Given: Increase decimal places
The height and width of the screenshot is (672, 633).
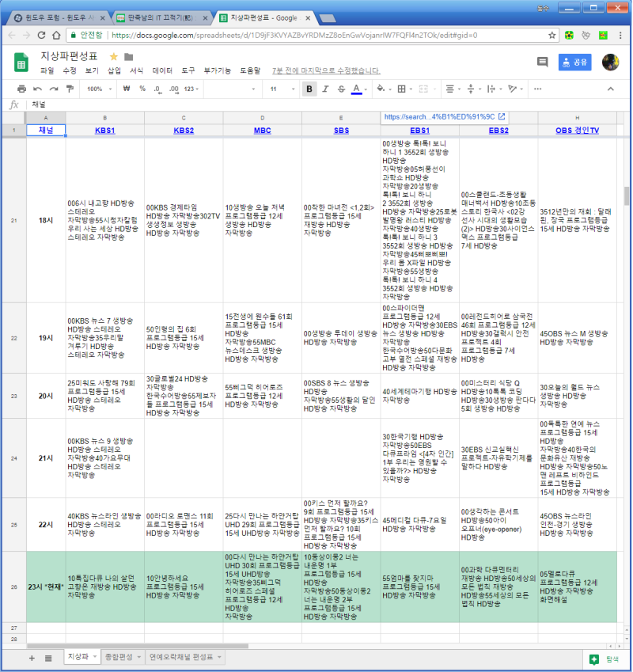Looking at the screenshot, I should [x=174, y=89].
